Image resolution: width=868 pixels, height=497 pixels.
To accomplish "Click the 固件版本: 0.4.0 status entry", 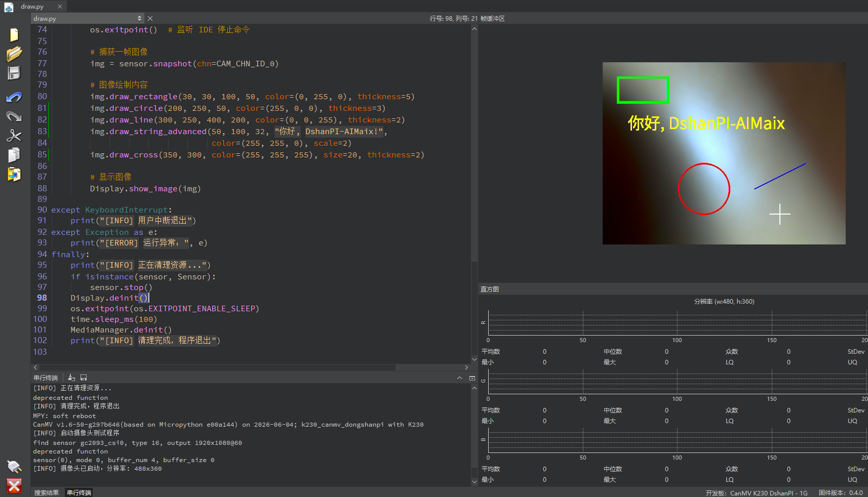I will coord(841,493).
